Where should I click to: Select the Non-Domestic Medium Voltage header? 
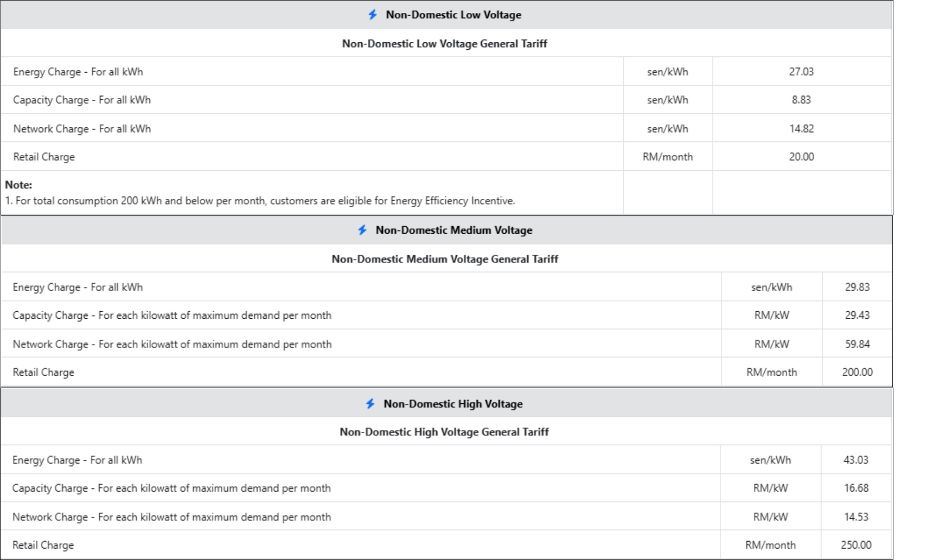[454, 230]
